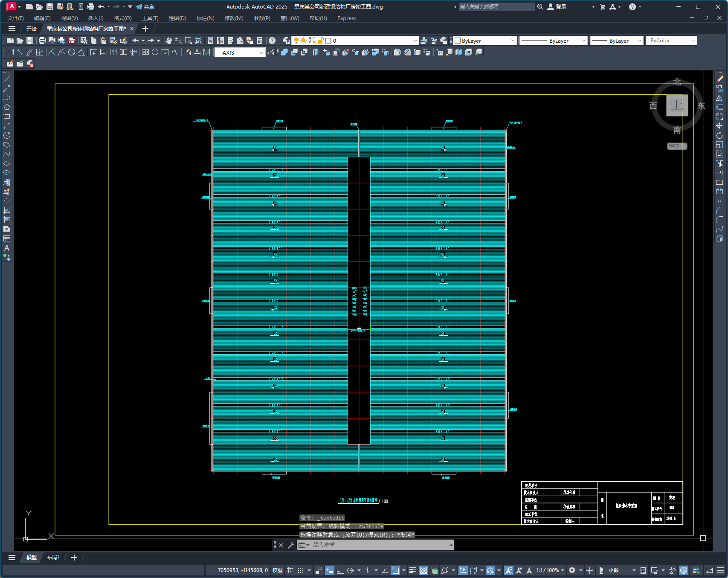Open the ByLayer color control swatch
This screenshot has height=578, width=728.
484,41
